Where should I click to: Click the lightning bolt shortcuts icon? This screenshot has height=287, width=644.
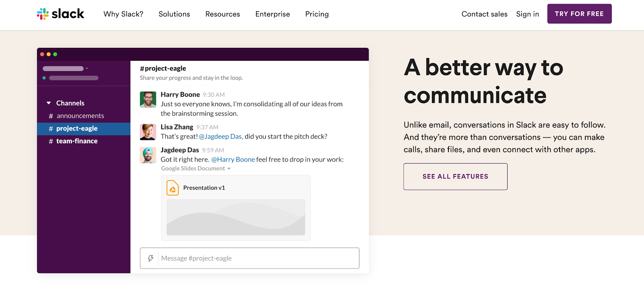151,258
